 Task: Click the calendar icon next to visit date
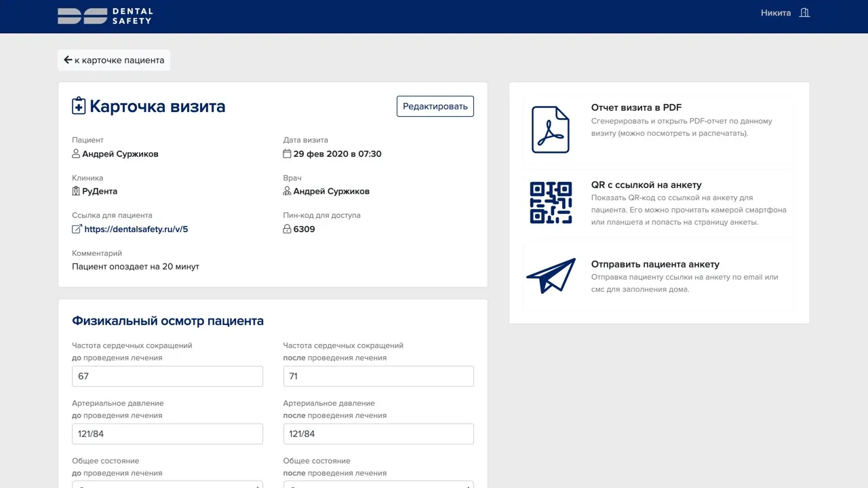(x=288, y=154)
